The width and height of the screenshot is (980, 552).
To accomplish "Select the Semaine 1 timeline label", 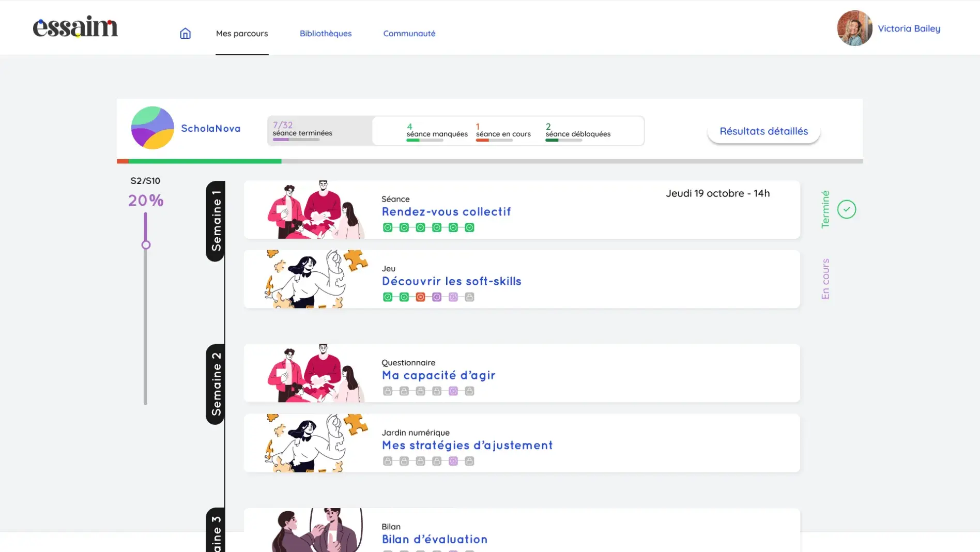I will pyautogui.click(x=216, y=221).
